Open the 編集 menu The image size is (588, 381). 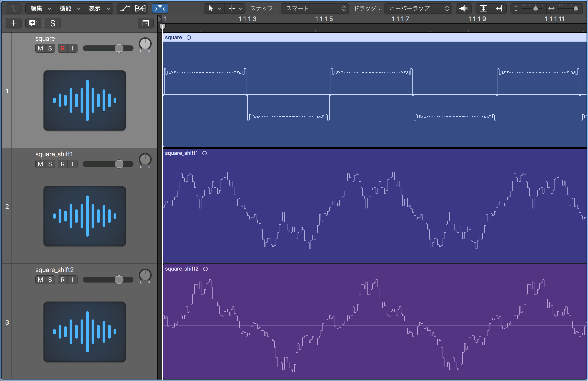(40, 8)
